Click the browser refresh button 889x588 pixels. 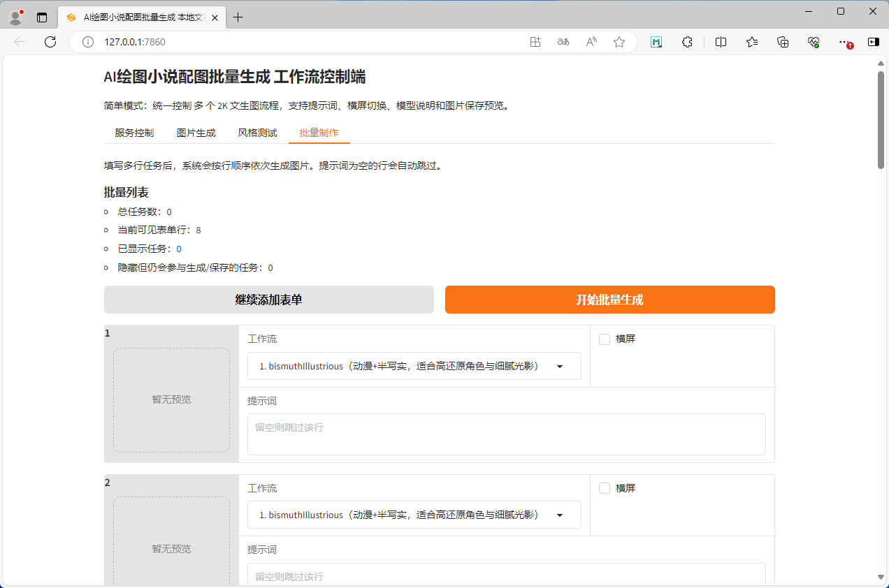coord(50,42)
